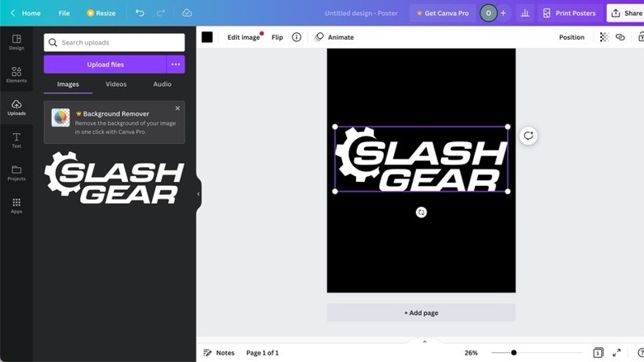Screen dimensions: 644x362
Task: Click Edit image in the toolbar
Action: point(244,37)
